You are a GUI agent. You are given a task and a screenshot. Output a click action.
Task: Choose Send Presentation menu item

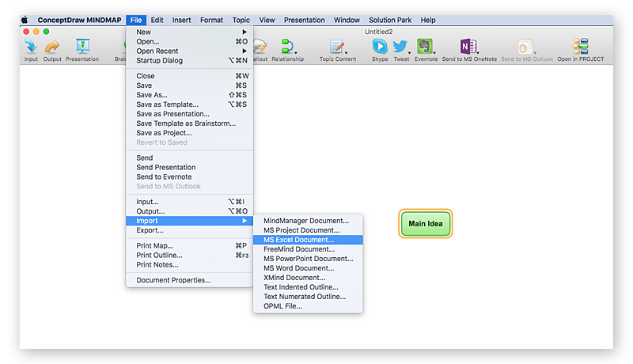click(x=190, y=167)
